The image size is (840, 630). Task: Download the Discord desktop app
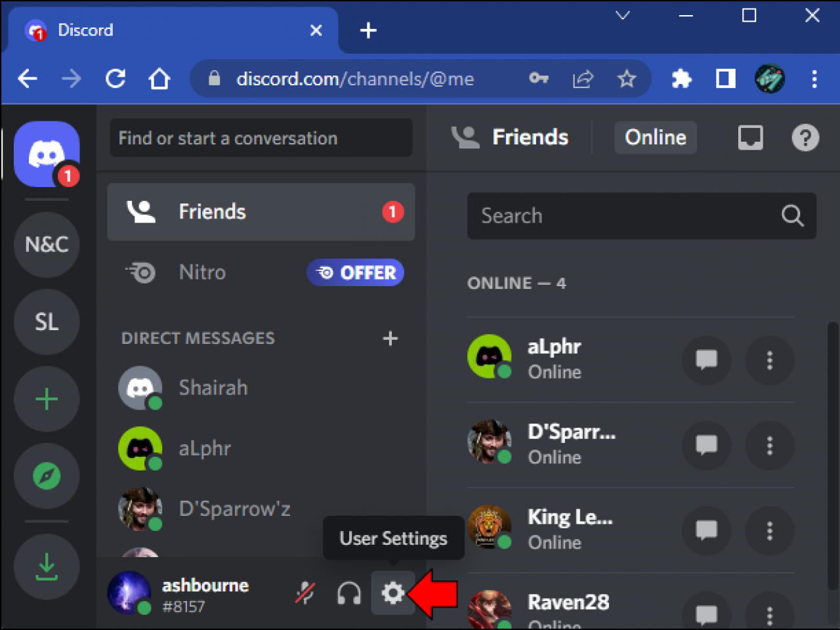coord(47,566)
